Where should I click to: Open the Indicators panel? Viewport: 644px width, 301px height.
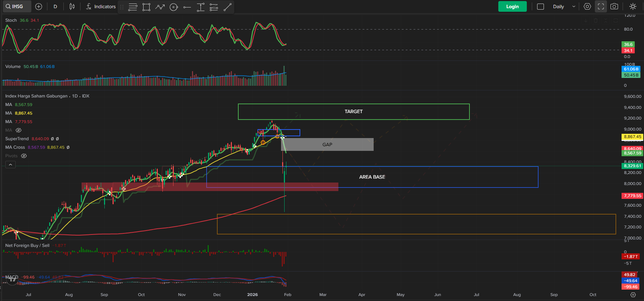pos(101,6)
